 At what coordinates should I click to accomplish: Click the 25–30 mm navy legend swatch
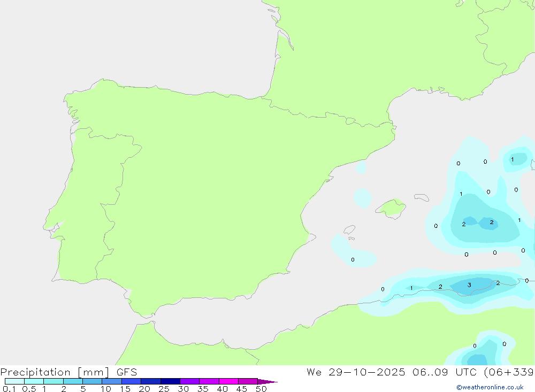[170, 381]
